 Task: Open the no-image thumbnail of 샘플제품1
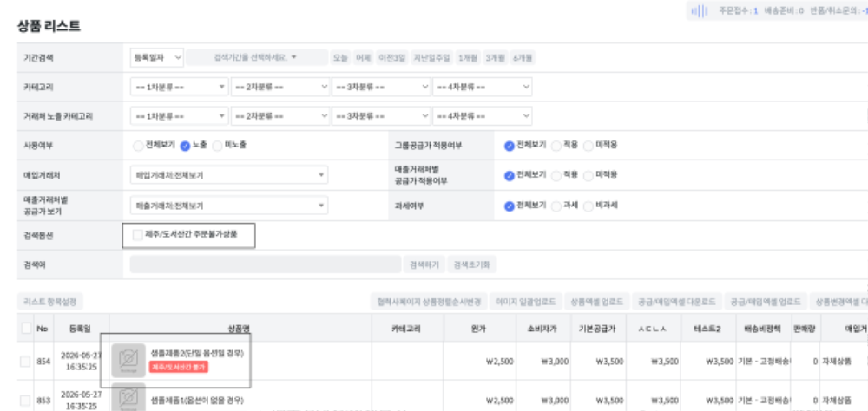point(128,396)
